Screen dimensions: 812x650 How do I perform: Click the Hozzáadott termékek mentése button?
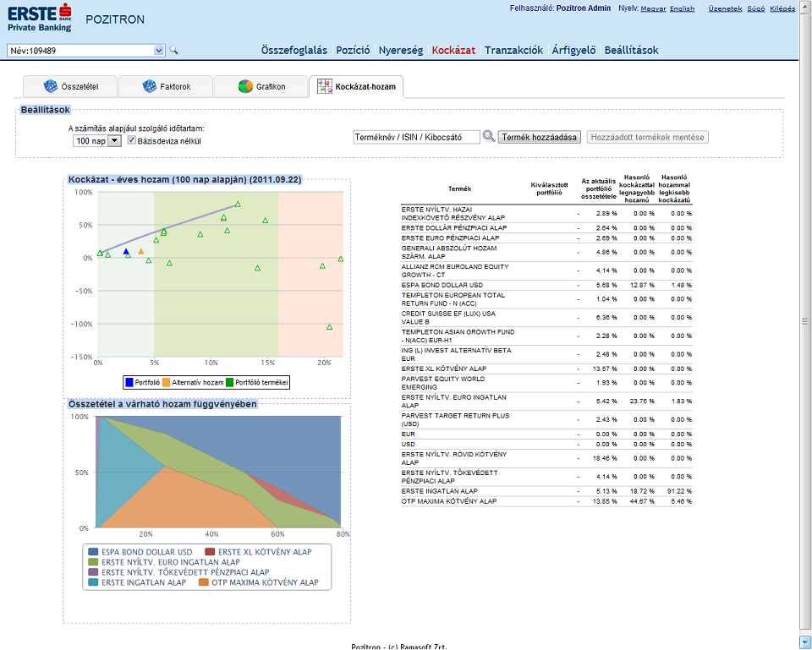point(647,137)
